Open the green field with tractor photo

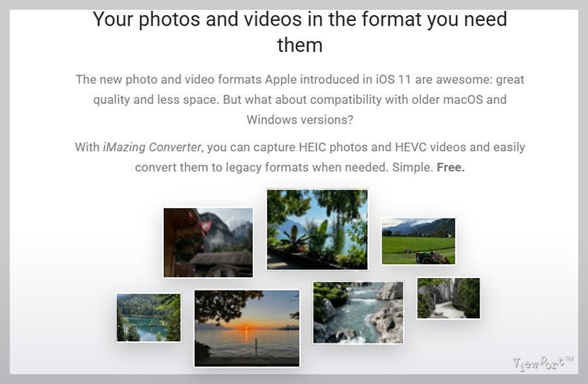(x=418, y=241)
